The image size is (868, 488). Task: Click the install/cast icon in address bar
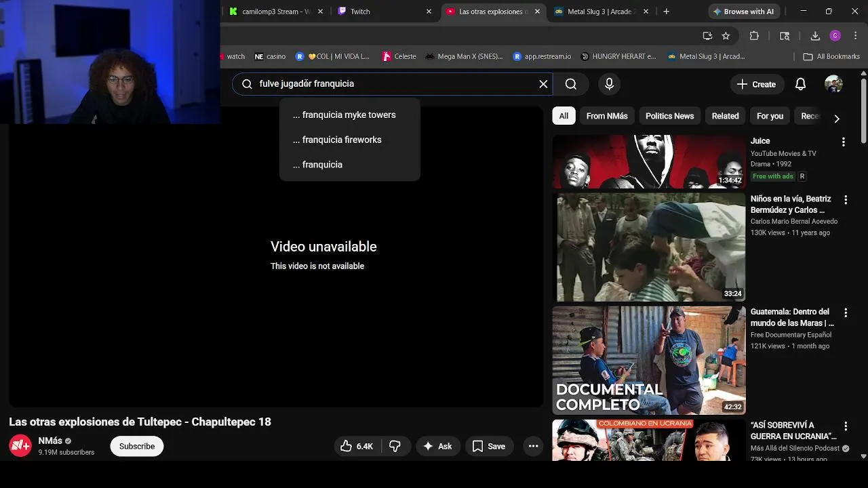707,36
